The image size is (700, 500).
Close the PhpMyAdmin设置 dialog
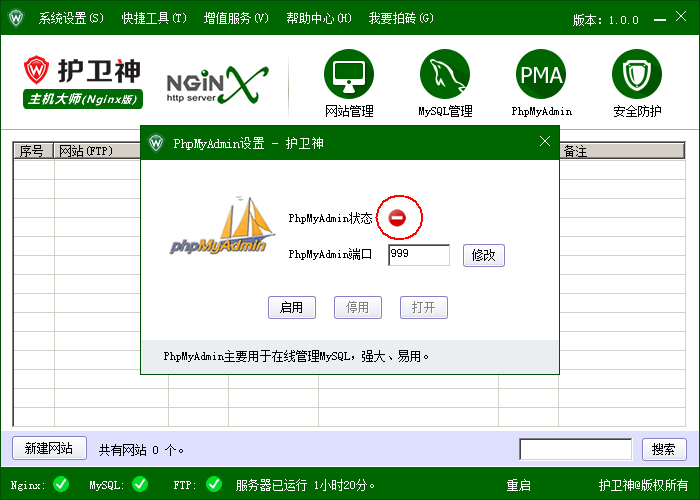click(x=545, y=142)
